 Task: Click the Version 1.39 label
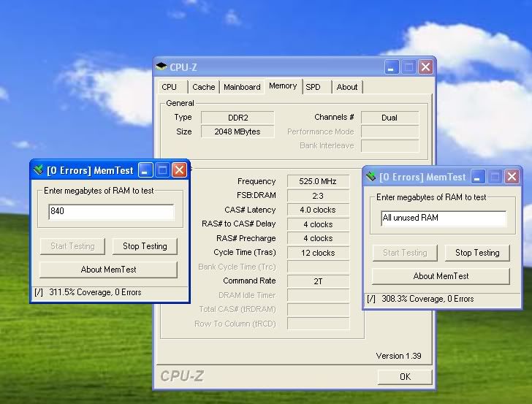399,356
